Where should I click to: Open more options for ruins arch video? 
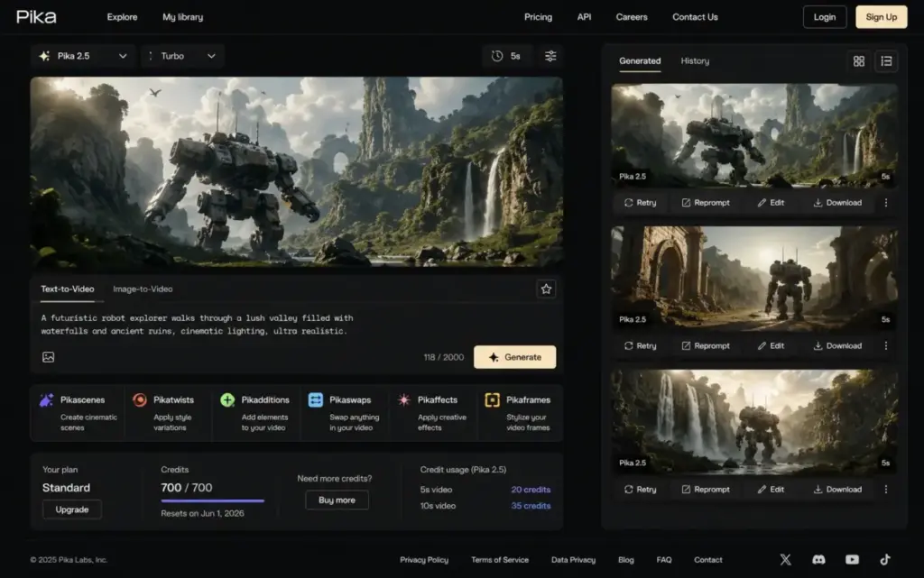[886, 345]
